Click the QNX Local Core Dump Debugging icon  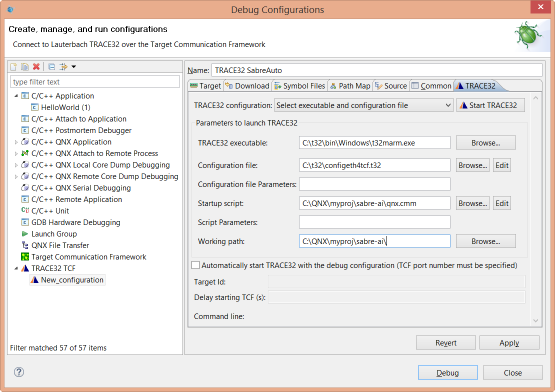[x=25, y=164]
